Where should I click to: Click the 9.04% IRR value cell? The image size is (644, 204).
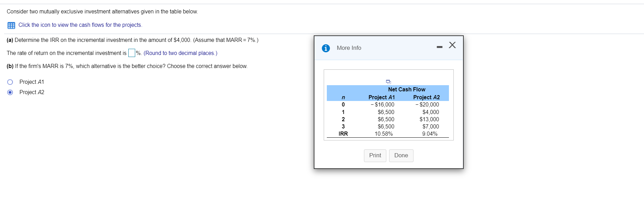[x=430, y=134]
